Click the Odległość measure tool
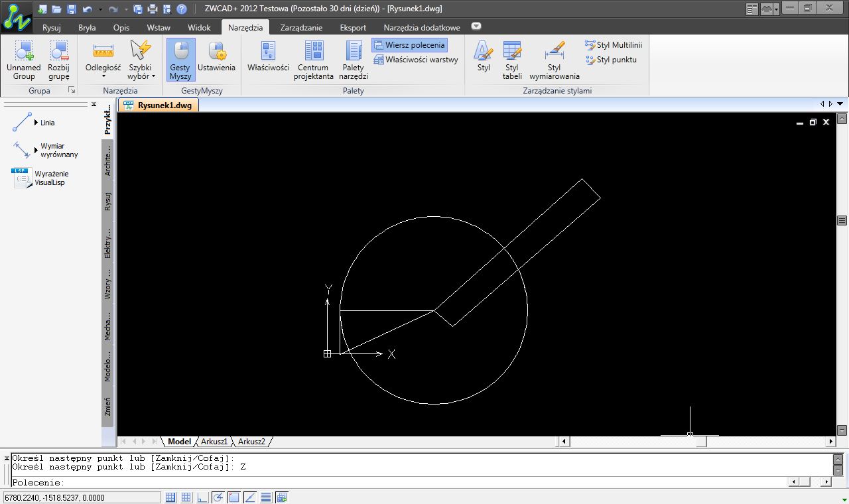This screenshot has width=849, height=504. click(x=103, y=54)
